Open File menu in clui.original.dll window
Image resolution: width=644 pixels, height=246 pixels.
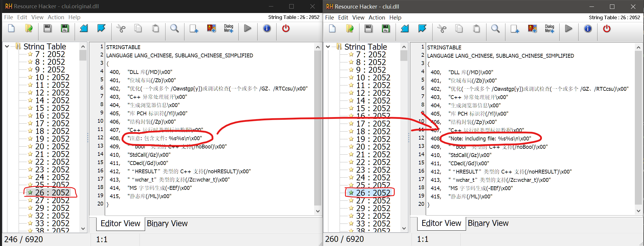coord(9,17)
